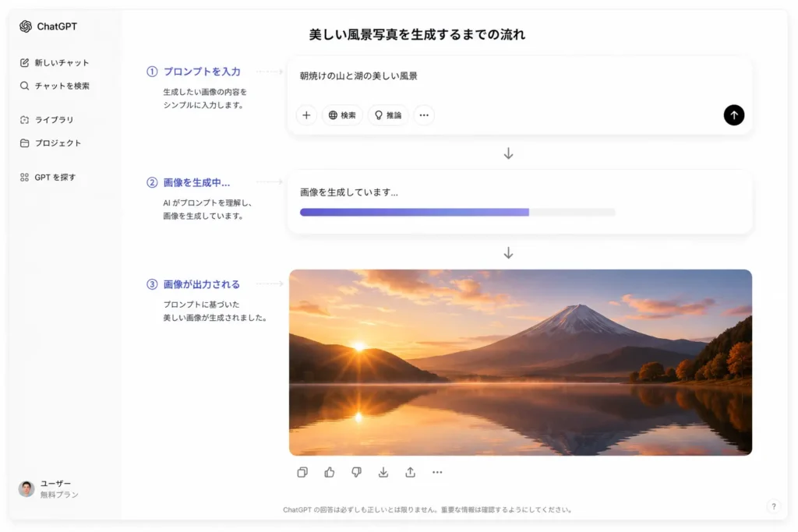Click the download icon below the image
The image size is (798, 532).
[383, 473]
